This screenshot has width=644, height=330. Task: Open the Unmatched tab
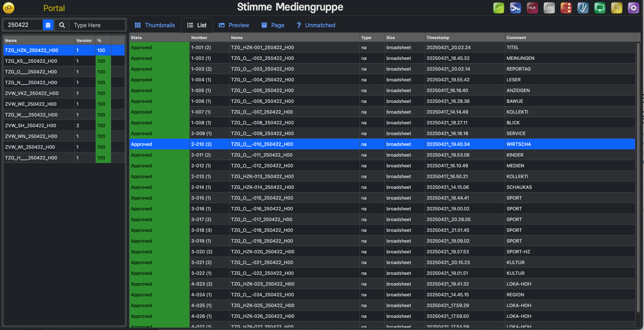(x=316, y=25)
